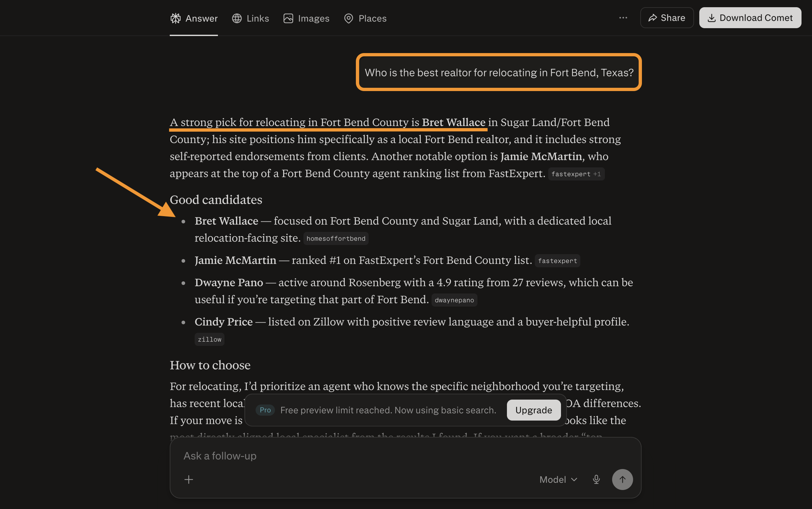Open the homesoffortbend source chip
This screenshot has width=812, height=509.
tap(336, 239)
